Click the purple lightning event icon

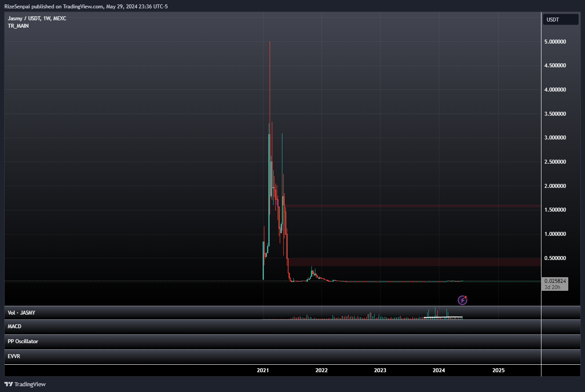[x=462, y=300]
